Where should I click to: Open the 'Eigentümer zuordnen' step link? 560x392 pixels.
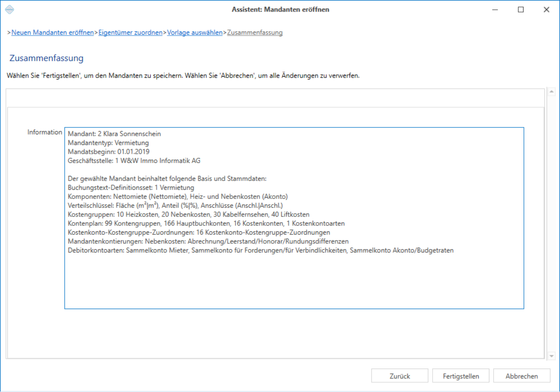(x=131, y=33)
